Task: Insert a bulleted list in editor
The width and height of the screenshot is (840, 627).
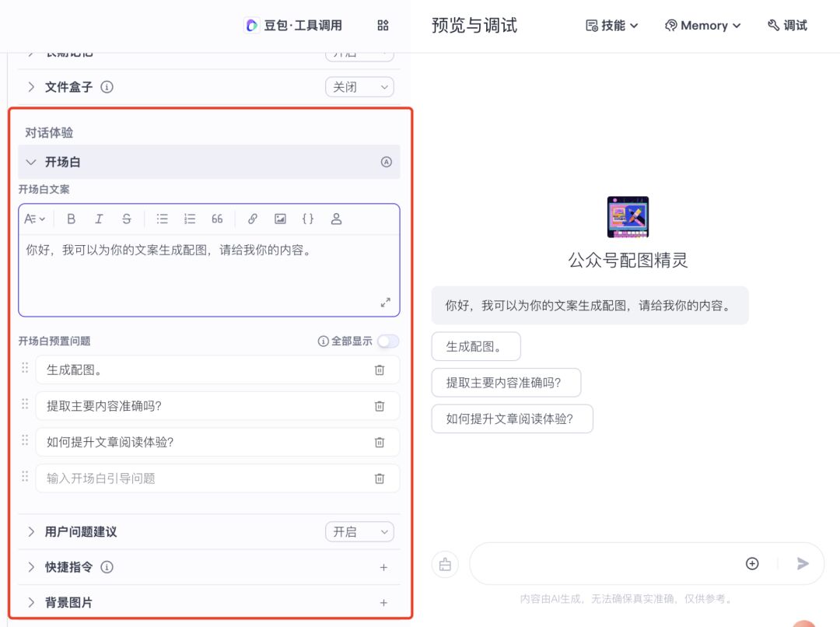Action: tap(162, 219)
